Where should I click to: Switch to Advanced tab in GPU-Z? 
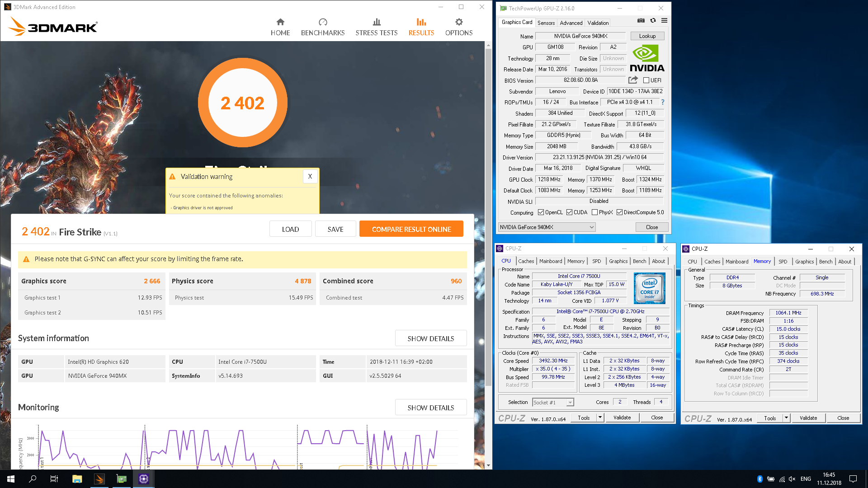tap(571, 23)
